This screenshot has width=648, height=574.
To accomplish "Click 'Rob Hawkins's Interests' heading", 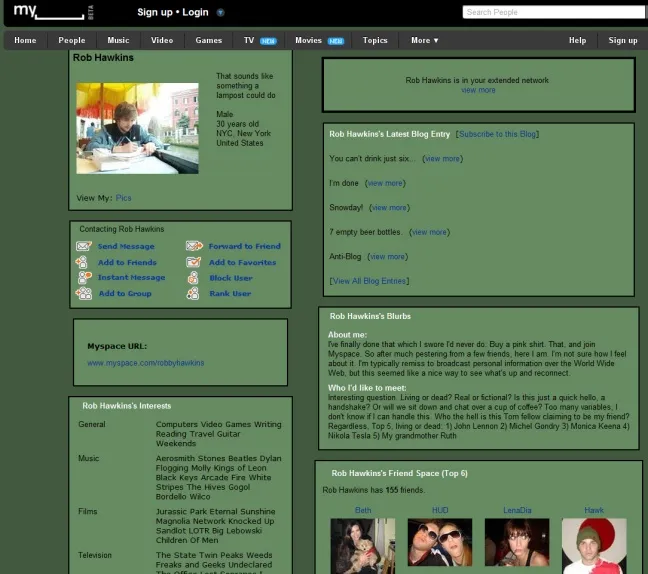I will click(x=126, y=406).
